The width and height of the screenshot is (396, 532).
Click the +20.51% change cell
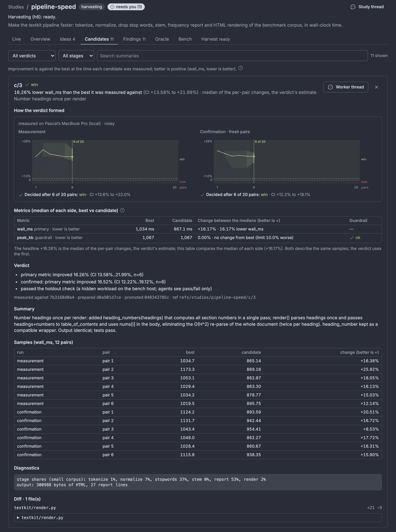click(x=369, y=412)
